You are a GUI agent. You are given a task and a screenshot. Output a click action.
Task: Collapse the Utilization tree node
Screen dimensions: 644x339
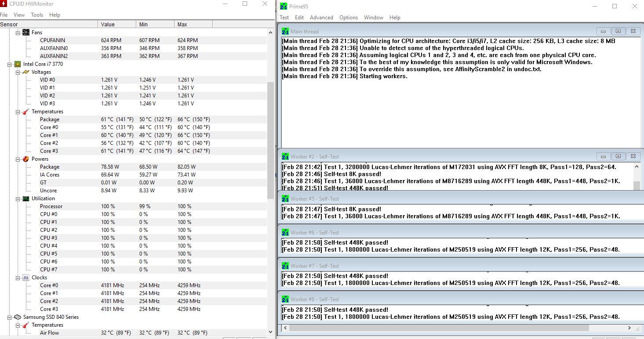click(x=18, y=198)
